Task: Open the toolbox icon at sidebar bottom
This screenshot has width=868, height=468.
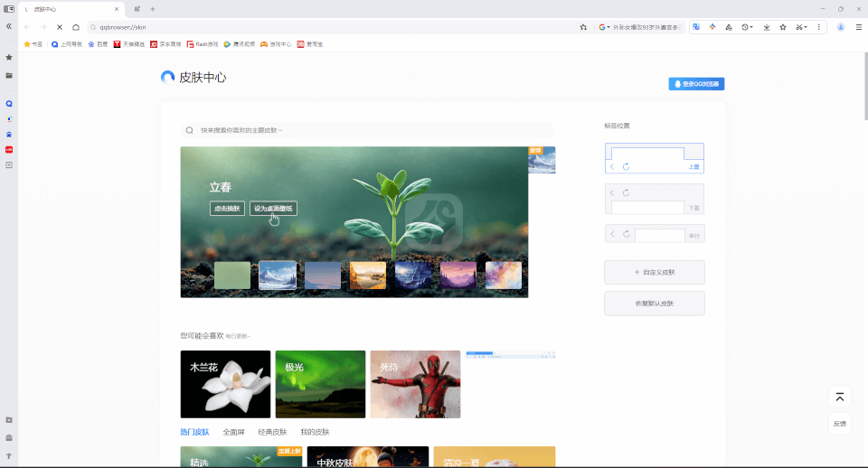Action: click(x=9, y=437)
